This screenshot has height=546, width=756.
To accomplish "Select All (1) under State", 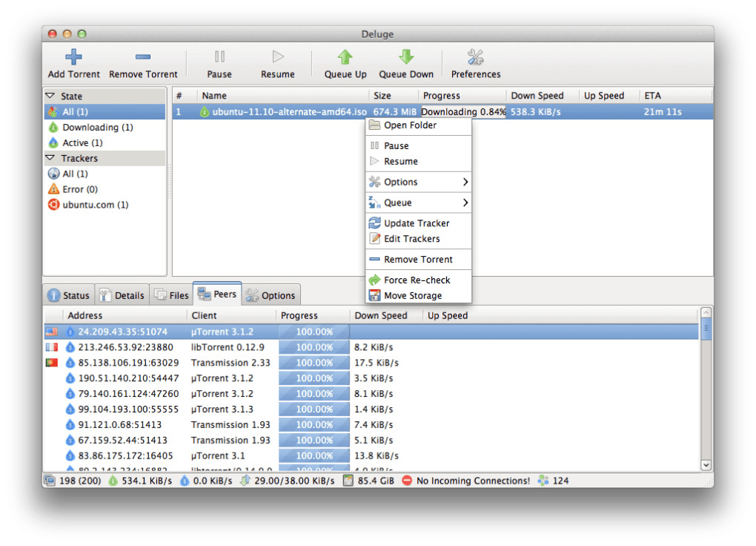I will pyautogui.click(x=105, y=111).
